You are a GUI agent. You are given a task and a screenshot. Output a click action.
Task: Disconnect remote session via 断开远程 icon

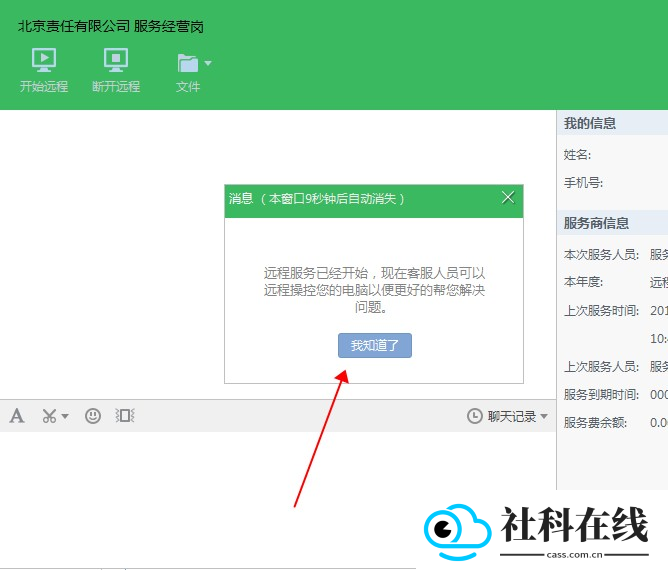click(x=116, y=60)
